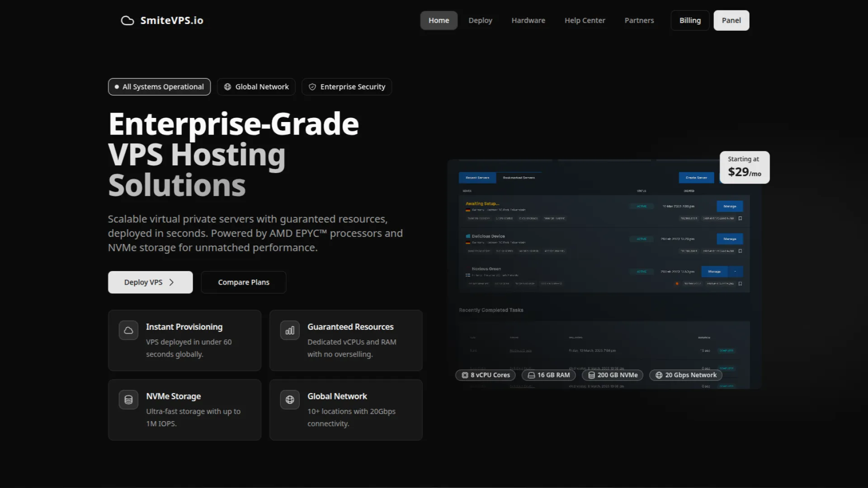Open the Home navigation tab
Screen dimensions: 868x488
tap(439, 20)
